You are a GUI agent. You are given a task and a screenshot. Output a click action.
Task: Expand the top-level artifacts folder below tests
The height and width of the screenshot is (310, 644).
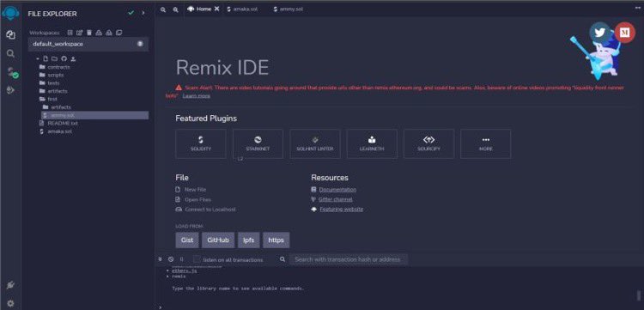coord(53,91)
